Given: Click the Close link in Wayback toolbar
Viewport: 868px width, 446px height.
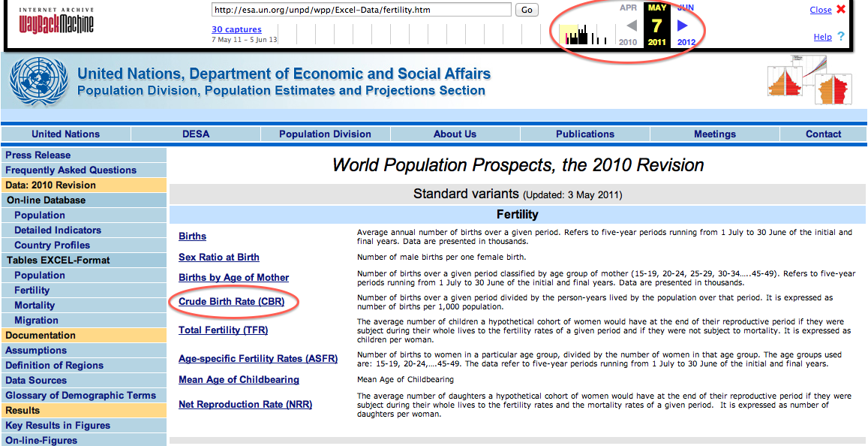Looking at the screenshot, I should pos(821,10).
